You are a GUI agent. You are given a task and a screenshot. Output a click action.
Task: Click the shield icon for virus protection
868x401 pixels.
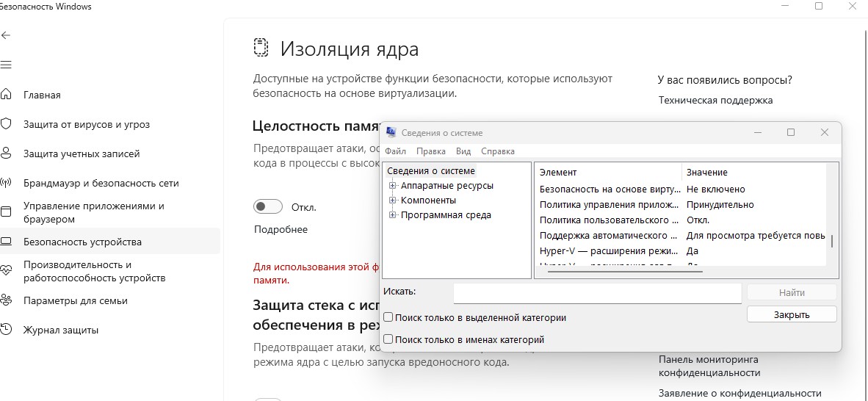(x=6, y=124)
